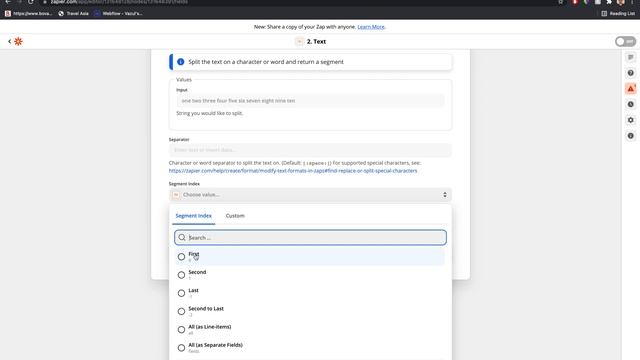Image resolution: width=640 pixels, height=360 pixels.
Task: Click the Separator input field
Action: coord(310,150)
